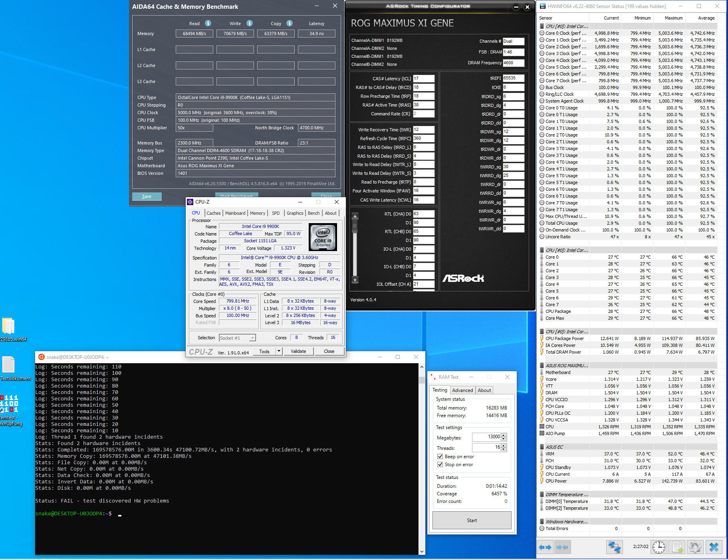The width and height of the screenshot is (728, 560).
Task: Open the Bench tab in CPU-Z
Action: click(314, 213)
